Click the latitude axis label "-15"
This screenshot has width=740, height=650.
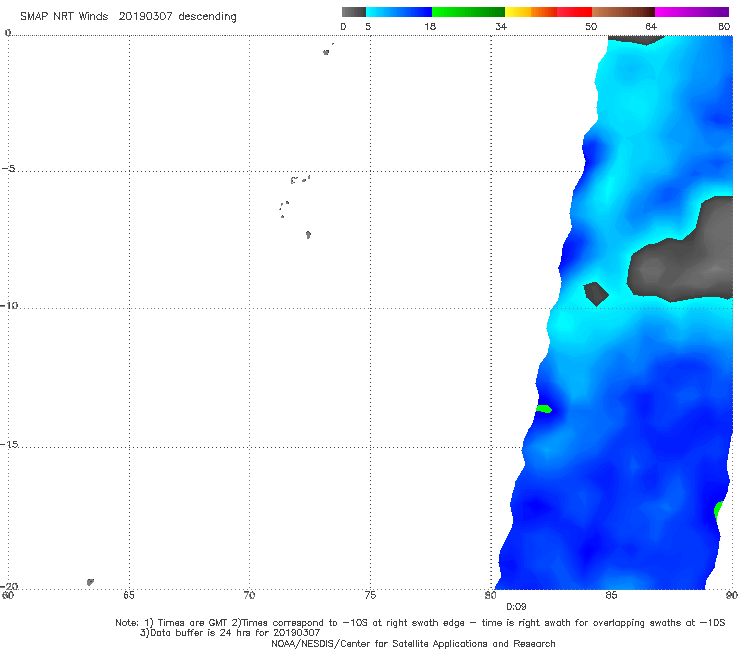9,444
